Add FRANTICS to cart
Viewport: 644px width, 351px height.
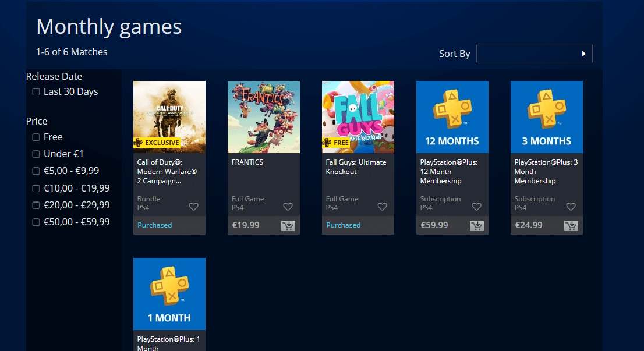[288, 225]
